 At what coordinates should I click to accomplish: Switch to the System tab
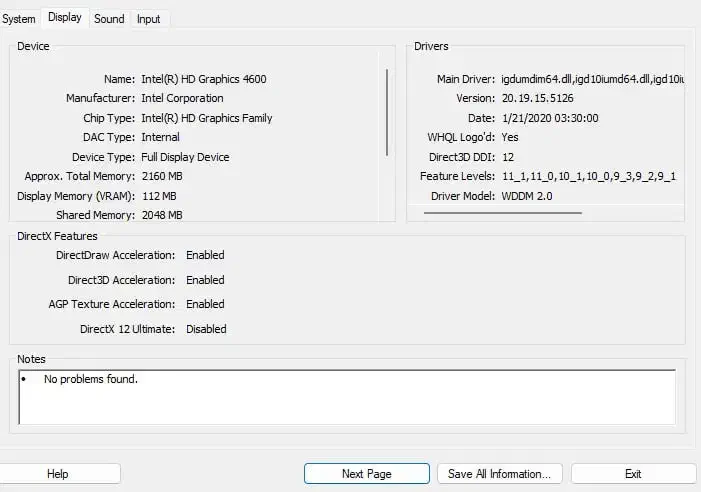click(19, 19)
